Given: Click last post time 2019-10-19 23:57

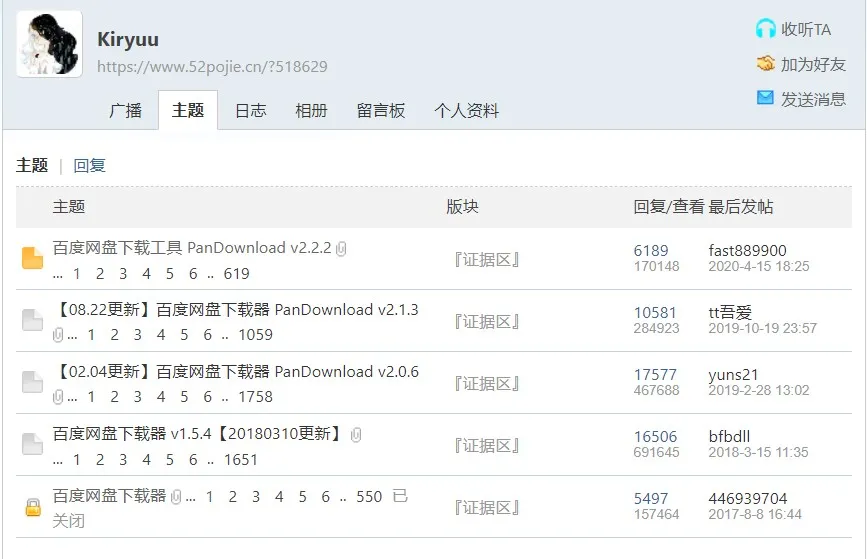Looking at the screenshot, I should click(762, 328).
